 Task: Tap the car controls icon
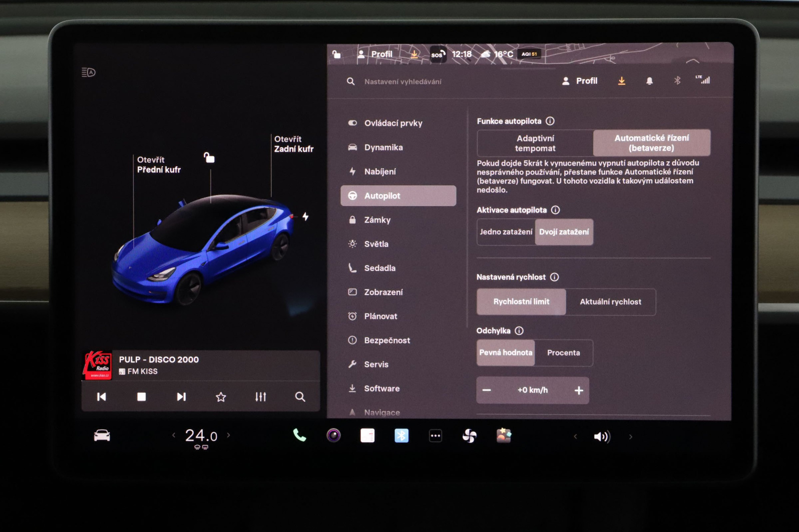click(102, 436)
